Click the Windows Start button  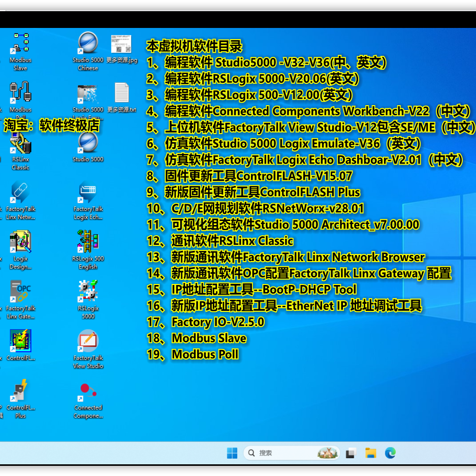(233, 452)
